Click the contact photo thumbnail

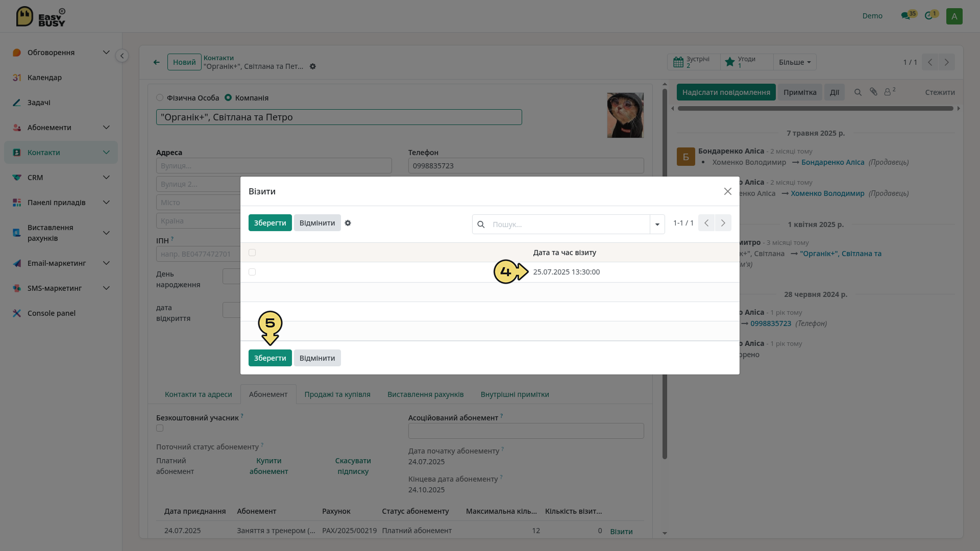625,115
